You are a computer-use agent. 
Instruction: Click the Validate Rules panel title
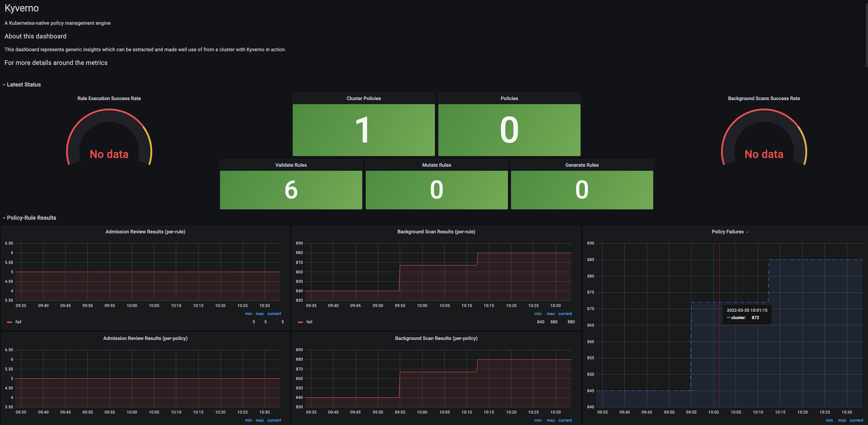click(x=291, y=165)
